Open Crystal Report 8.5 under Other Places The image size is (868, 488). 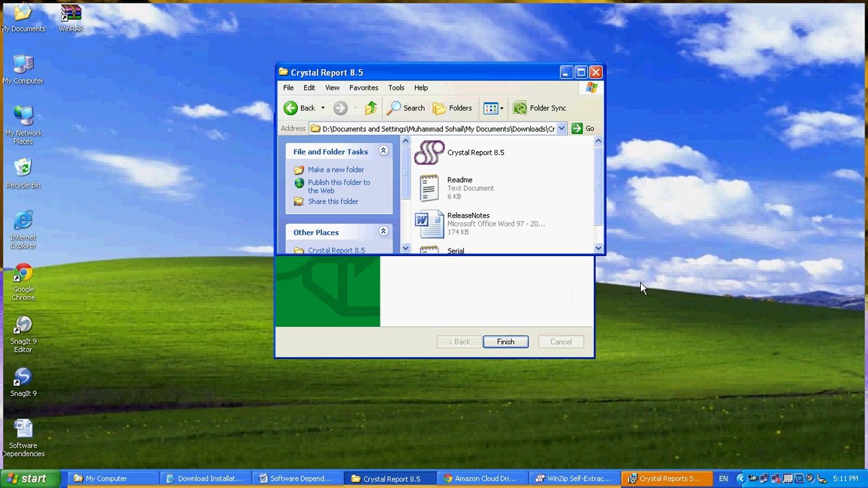336,250
